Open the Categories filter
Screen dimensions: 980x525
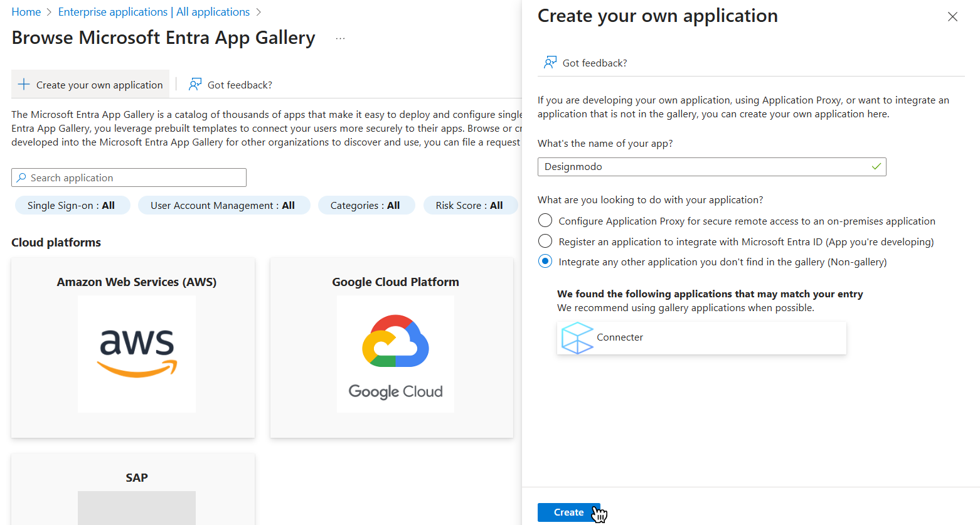point(365,206)
